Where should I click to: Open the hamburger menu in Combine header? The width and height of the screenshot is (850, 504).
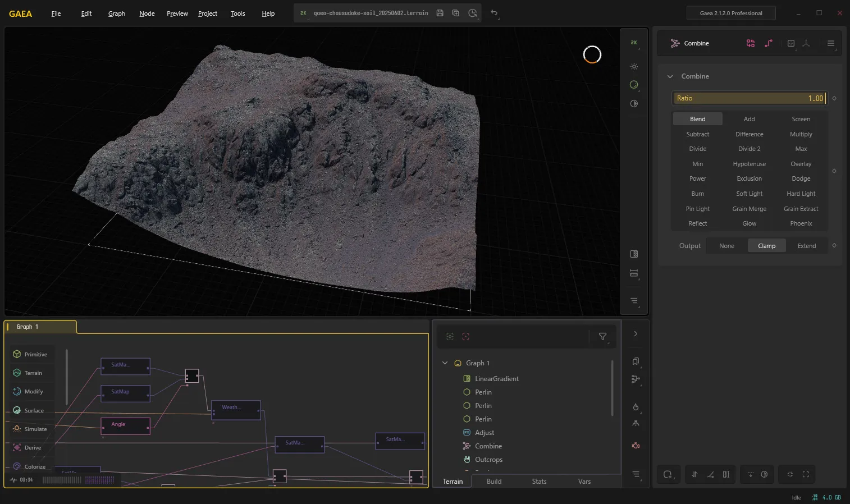[831, 43]
